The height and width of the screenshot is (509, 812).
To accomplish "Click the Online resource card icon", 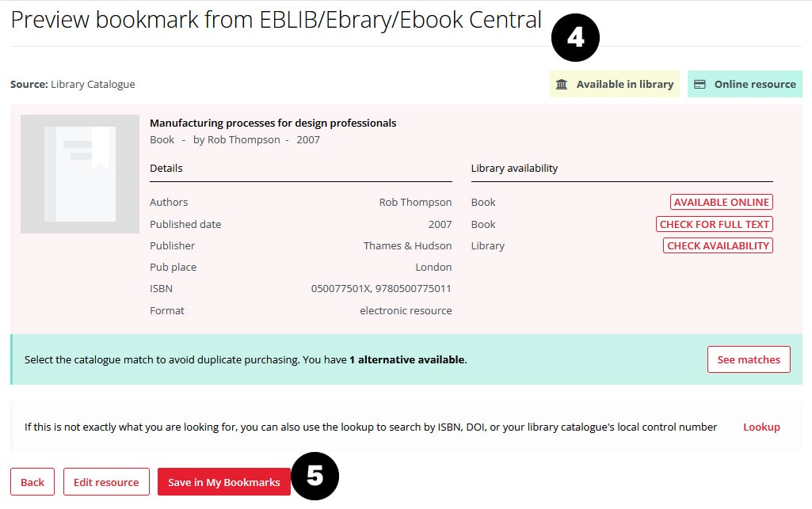I will pos(700,85).
